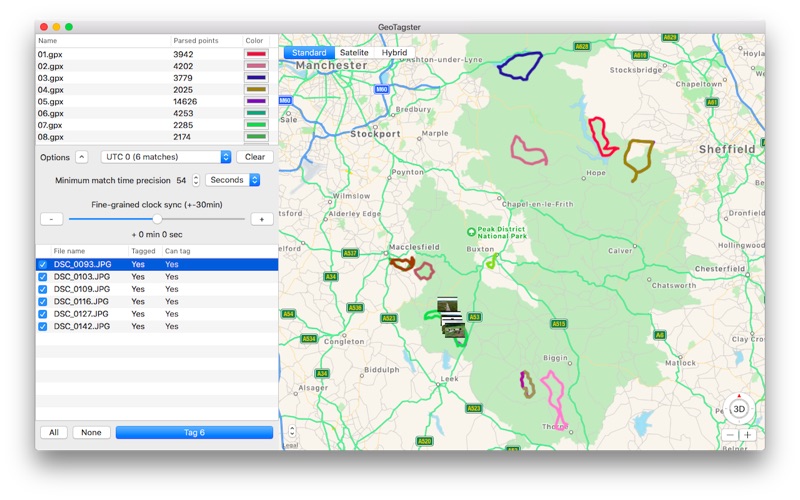Click the fine-grained clock sync slider
This screenshot has width=800, height=500.
(x=157, y=219)
